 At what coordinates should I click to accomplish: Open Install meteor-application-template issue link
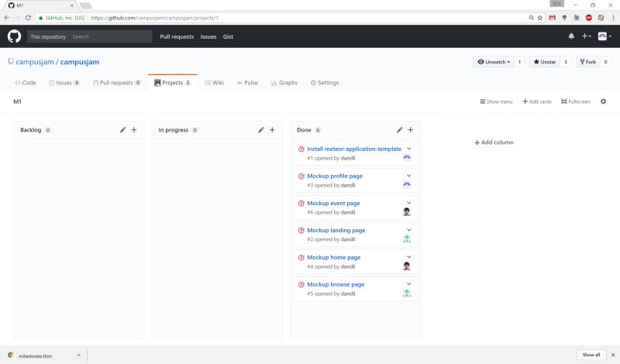pyautogui.click(x=354, y=149)
